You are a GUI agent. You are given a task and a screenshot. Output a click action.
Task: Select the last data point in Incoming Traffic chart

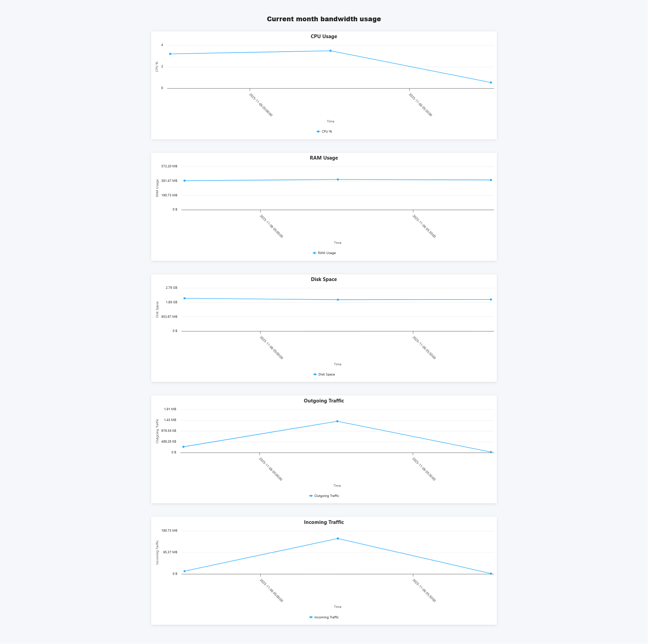[x=491, y=573]
